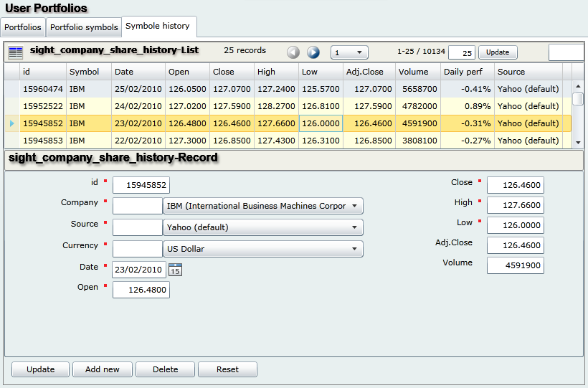Screen dimensions: 588x388
Task: Sort by Daily perf column header
Action: [468, 72]
